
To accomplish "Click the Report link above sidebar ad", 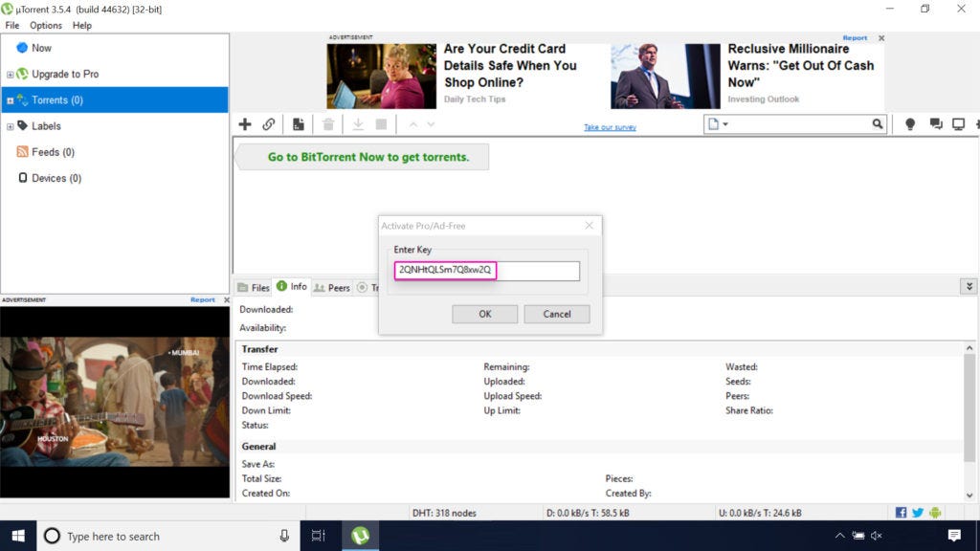I will pyautogui.click(x=203, y=299).
